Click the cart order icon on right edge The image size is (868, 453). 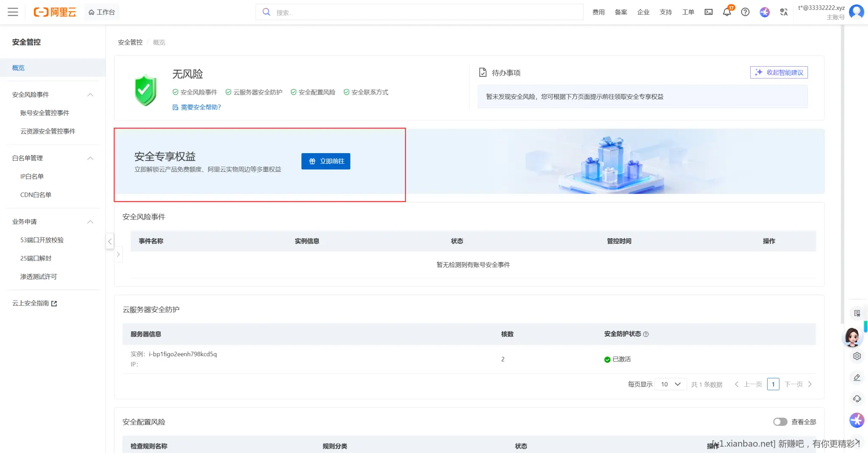coord(857,313)
